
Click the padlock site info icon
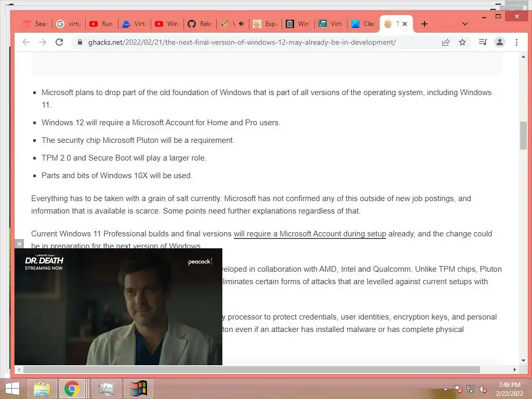[x=79, y=42]
